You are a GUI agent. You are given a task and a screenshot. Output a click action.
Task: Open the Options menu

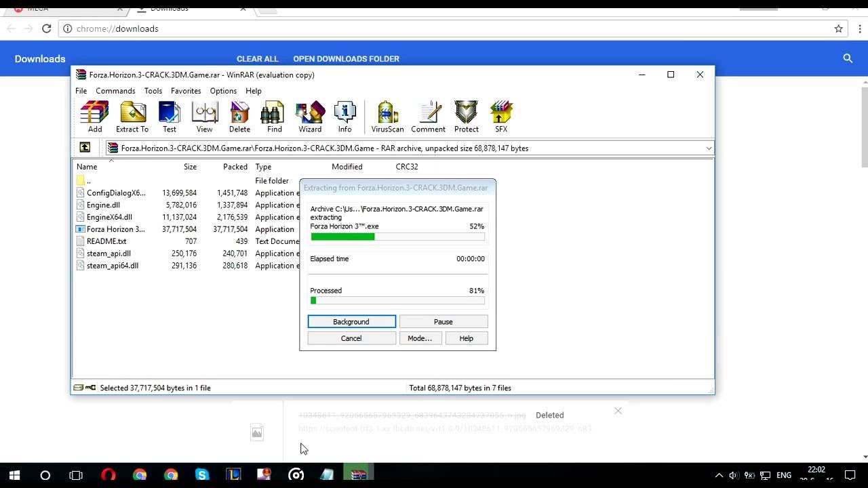coord(223,91)
